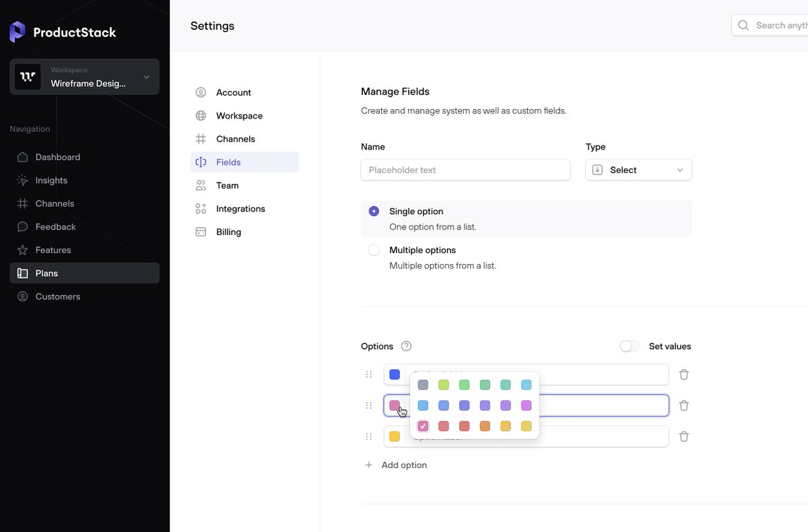Screen dimensions: 808x532
Task: Delete the second option with pink swatch
Action: point(684,405)
